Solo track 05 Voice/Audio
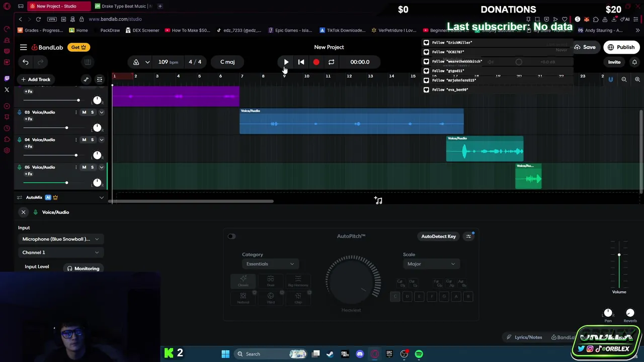 [92, 167]
